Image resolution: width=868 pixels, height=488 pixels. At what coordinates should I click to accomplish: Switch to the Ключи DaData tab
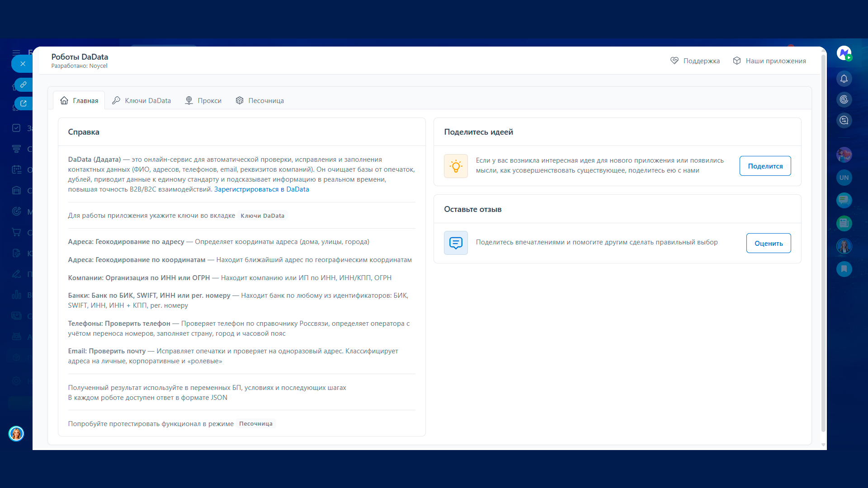(x=142, y=100)
